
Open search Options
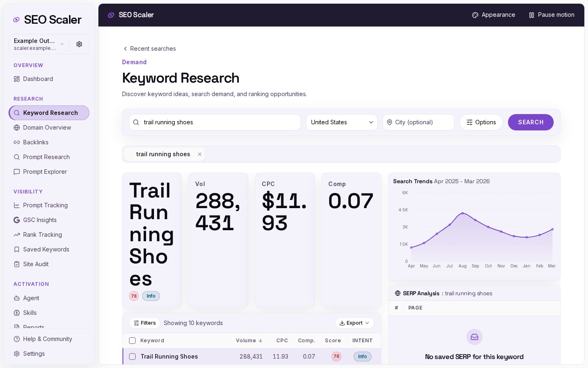coord(481,122)
